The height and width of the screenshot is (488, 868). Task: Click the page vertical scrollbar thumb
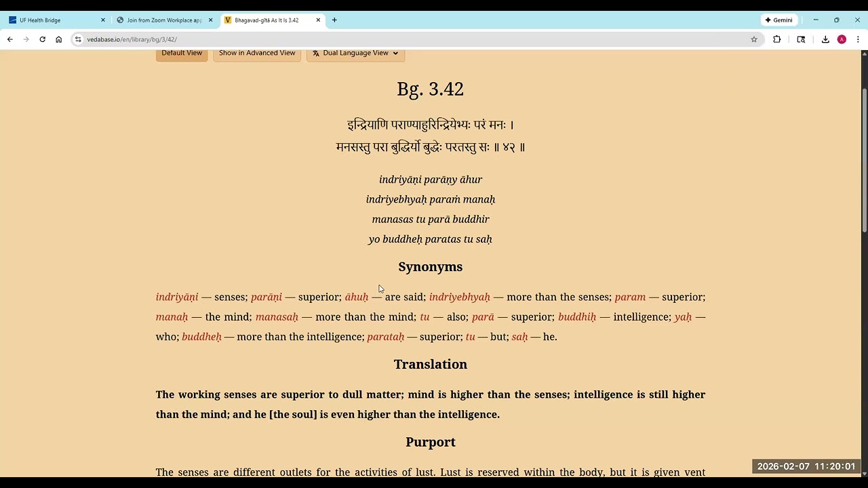864,161
